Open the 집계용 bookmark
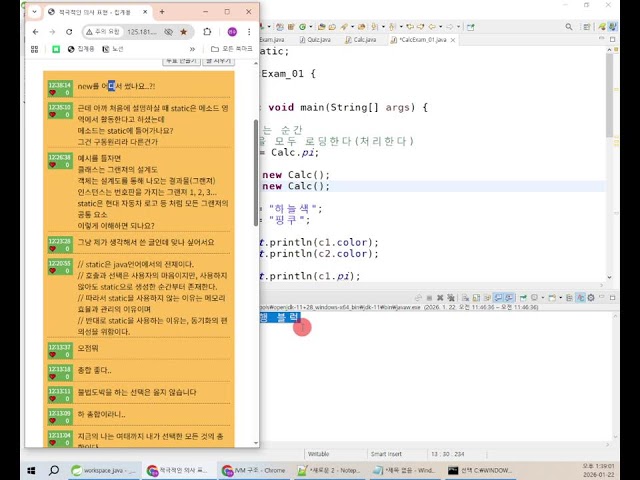Image resolution: width=640 pixels, height=480 pixels. coord(81,49)
